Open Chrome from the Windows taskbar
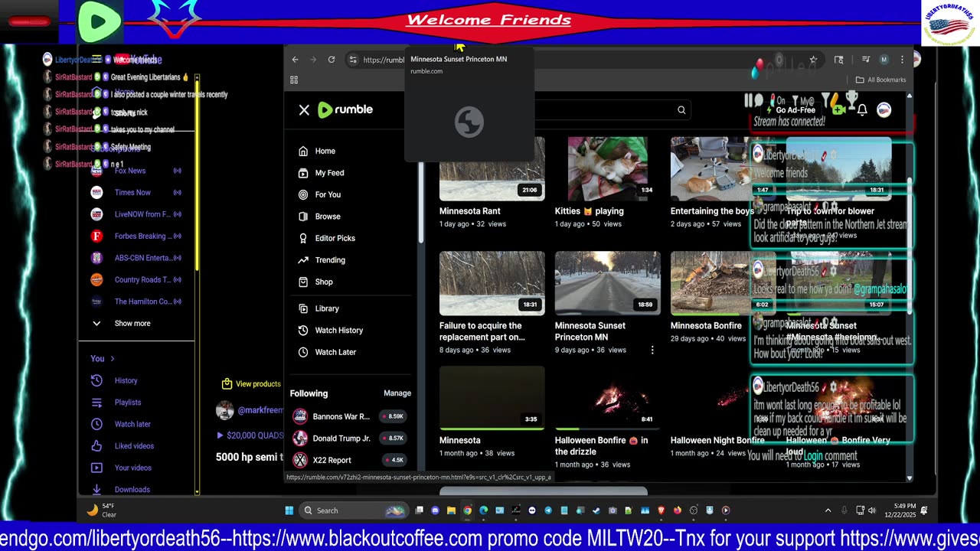This screenshot has width=980, height=551. [467, 510]
